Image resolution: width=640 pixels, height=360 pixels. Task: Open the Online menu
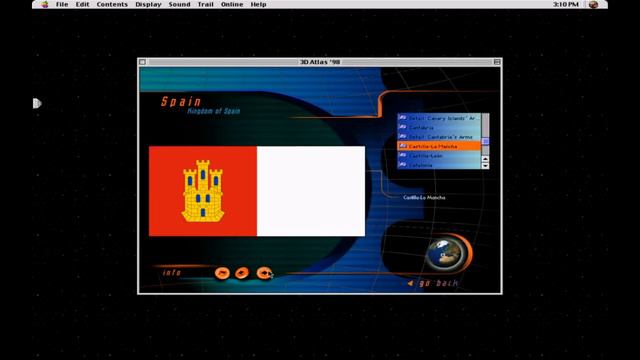[x=232, y=4]
